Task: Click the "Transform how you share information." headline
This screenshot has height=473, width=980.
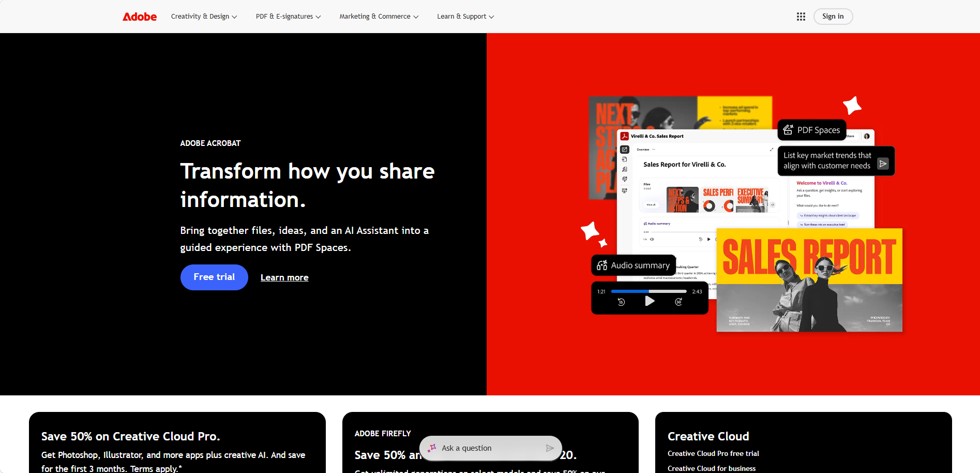Action: pos(307,185)
